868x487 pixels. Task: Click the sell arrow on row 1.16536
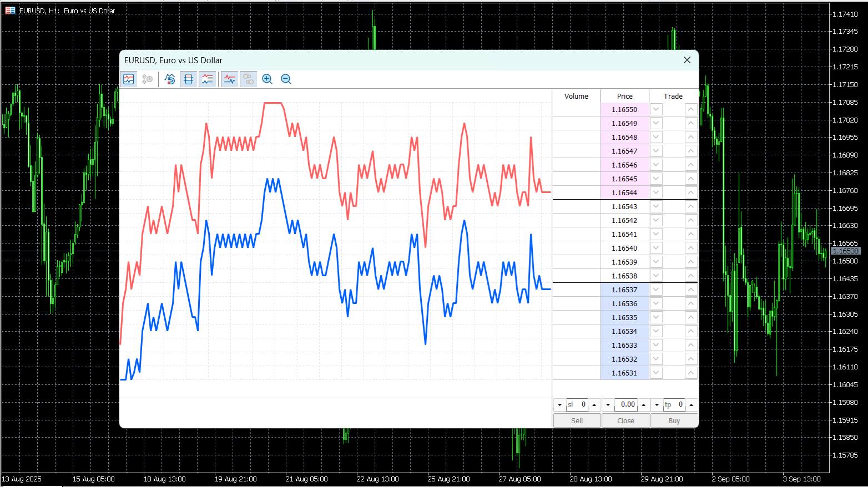[656, 303]
